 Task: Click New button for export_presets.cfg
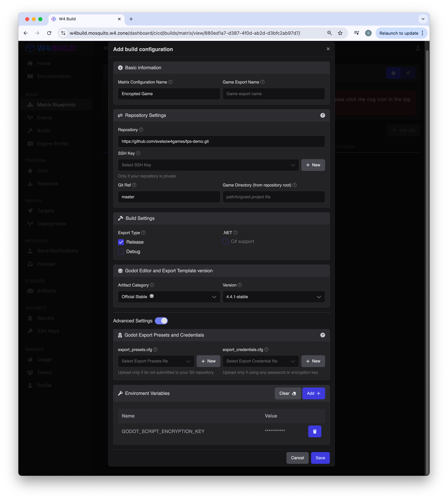click(x=208, y=361)
